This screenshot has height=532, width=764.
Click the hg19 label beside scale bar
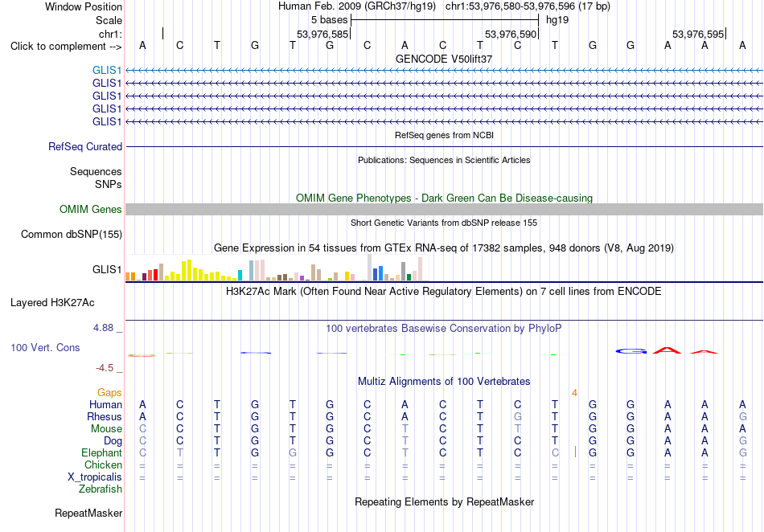coord(557,20)
